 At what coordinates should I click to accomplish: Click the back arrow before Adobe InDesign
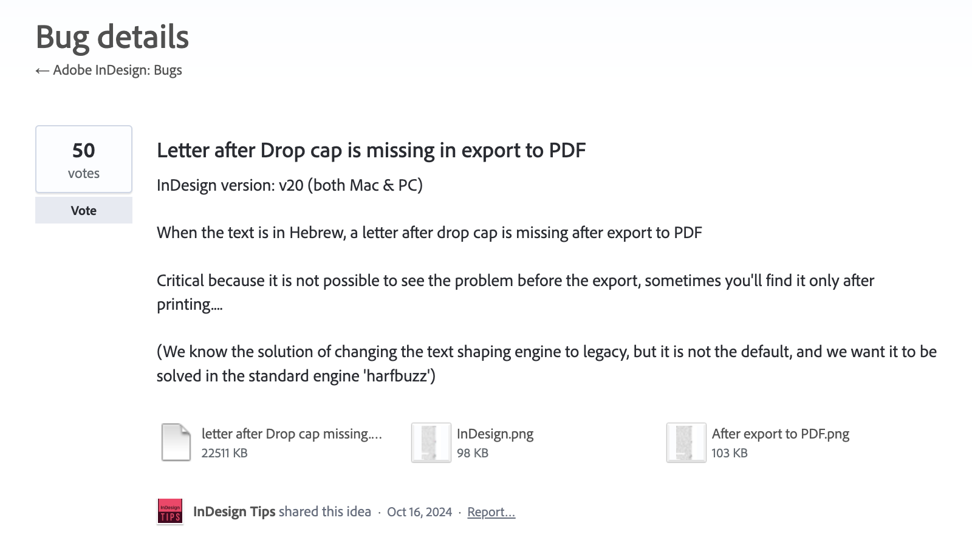point(42,71)
